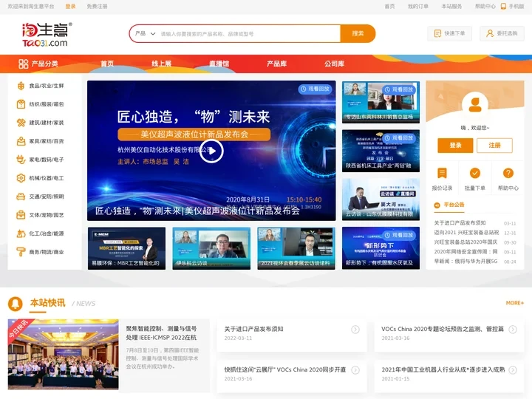Open 帮助中心 question mark icon
This screenshot has width=532, height=399.
click(508, 173)
